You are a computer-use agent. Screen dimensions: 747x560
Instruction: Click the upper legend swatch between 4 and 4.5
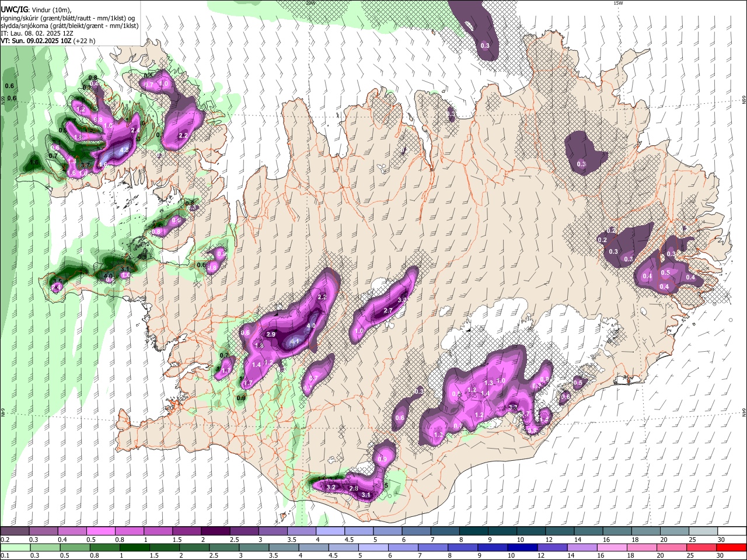329,531
